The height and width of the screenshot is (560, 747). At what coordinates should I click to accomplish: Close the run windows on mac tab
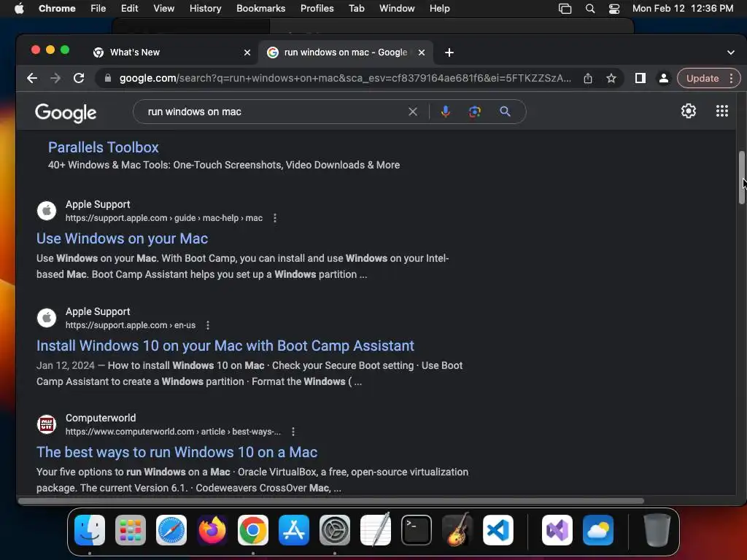coord(422,52)
